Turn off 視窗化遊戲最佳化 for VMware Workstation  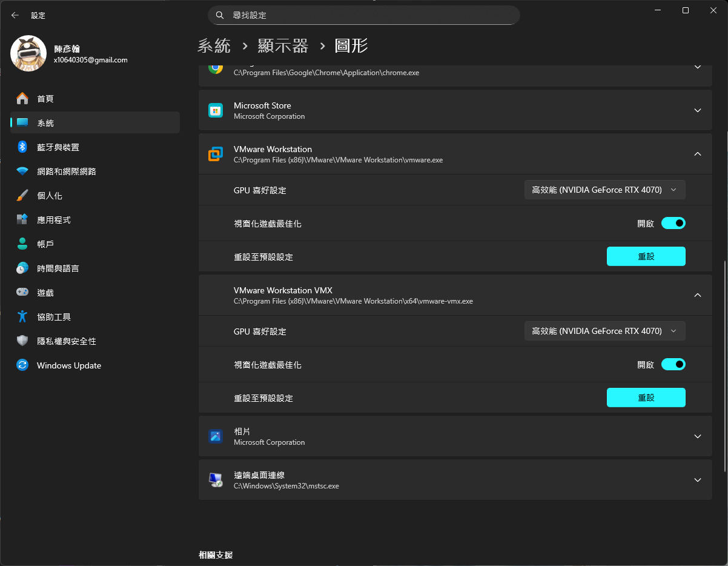click(x=673, y=223)
